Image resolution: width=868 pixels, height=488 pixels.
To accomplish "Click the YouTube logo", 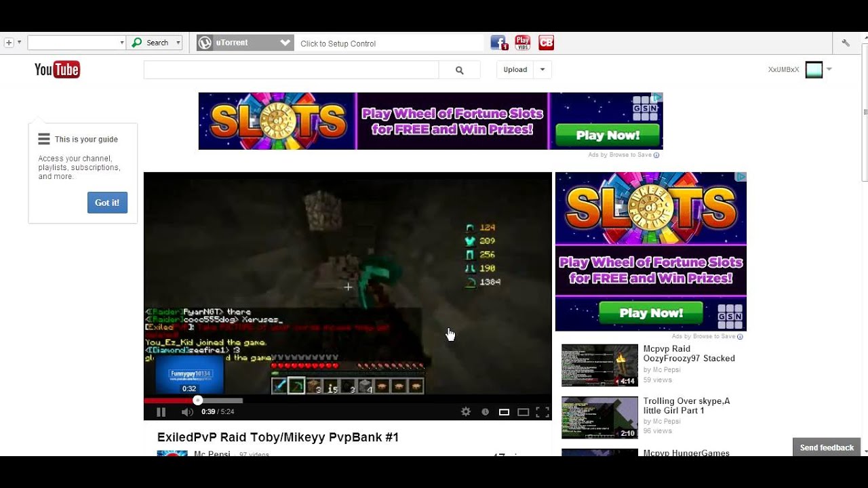I will point(57,69).
